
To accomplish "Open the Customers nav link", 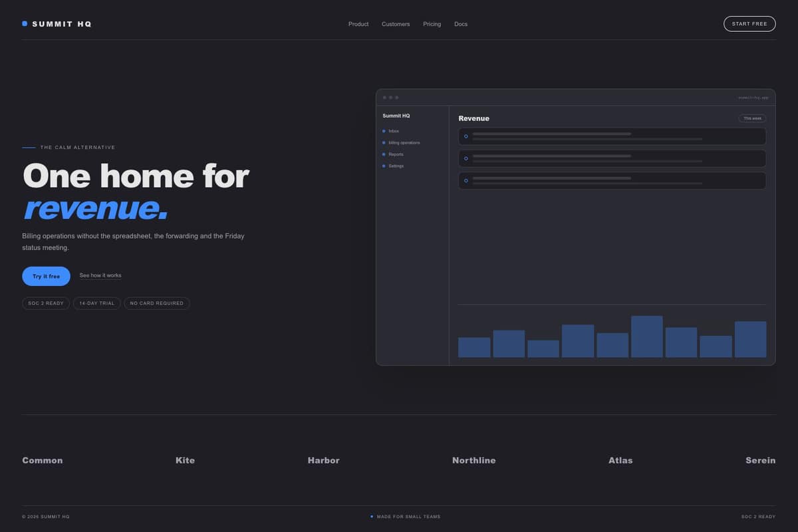I will (396, 24).
